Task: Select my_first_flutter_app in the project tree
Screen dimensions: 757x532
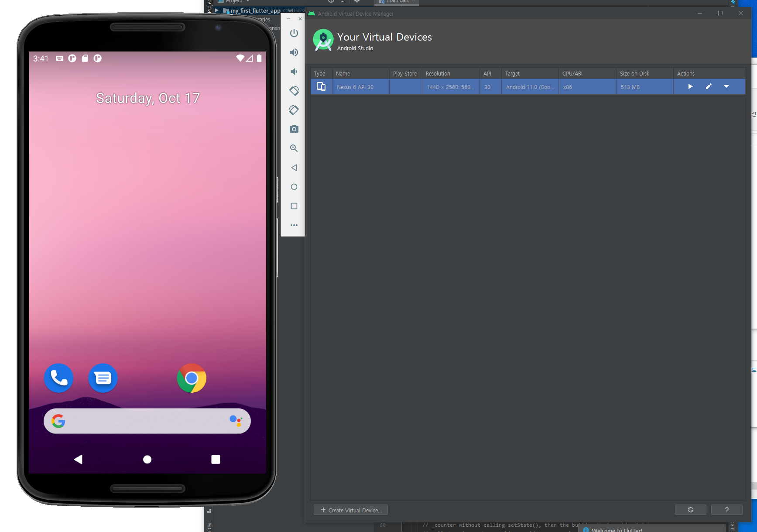Action: [256, 10]
